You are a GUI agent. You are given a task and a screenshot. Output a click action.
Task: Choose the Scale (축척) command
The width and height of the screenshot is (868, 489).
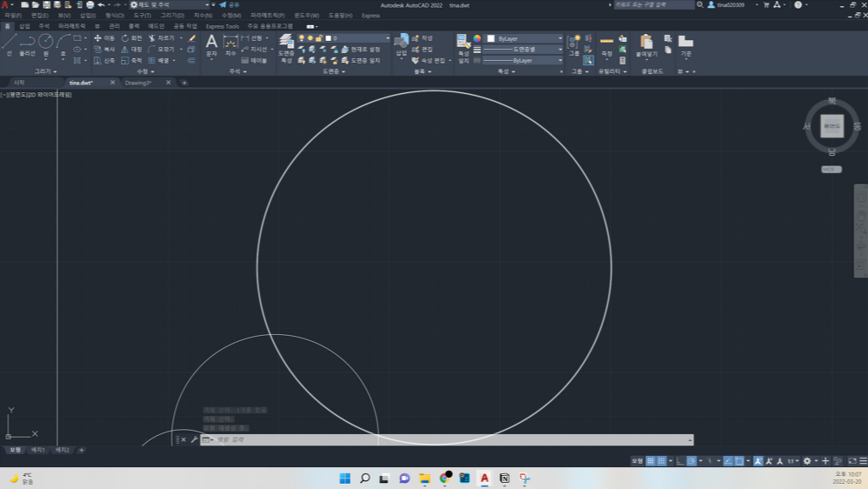pos(131,60)
